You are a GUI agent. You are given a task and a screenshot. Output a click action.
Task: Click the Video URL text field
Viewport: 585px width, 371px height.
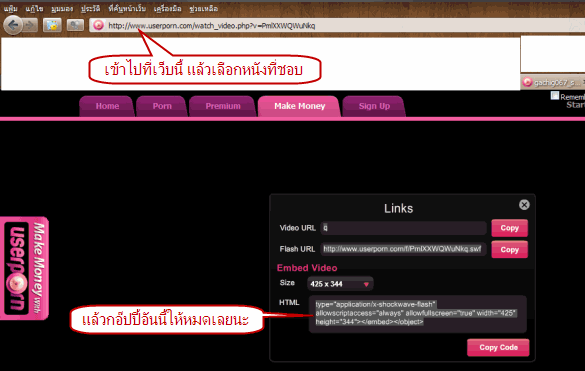(403, 228)
